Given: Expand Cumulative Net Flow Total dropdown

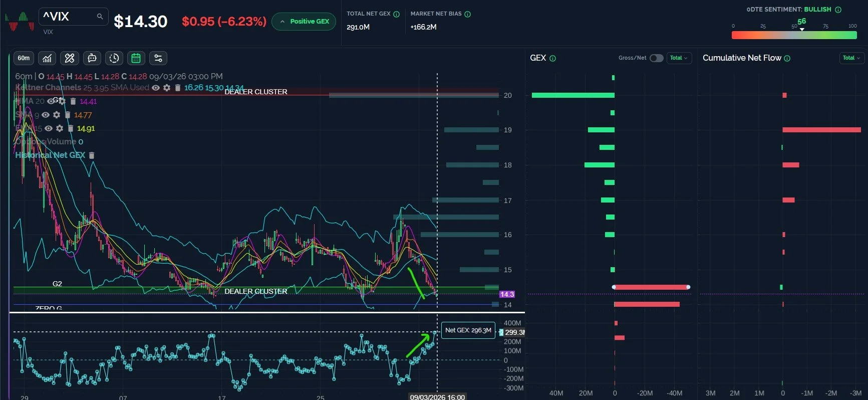Looking at the screenshot, I should click(851, 58).
